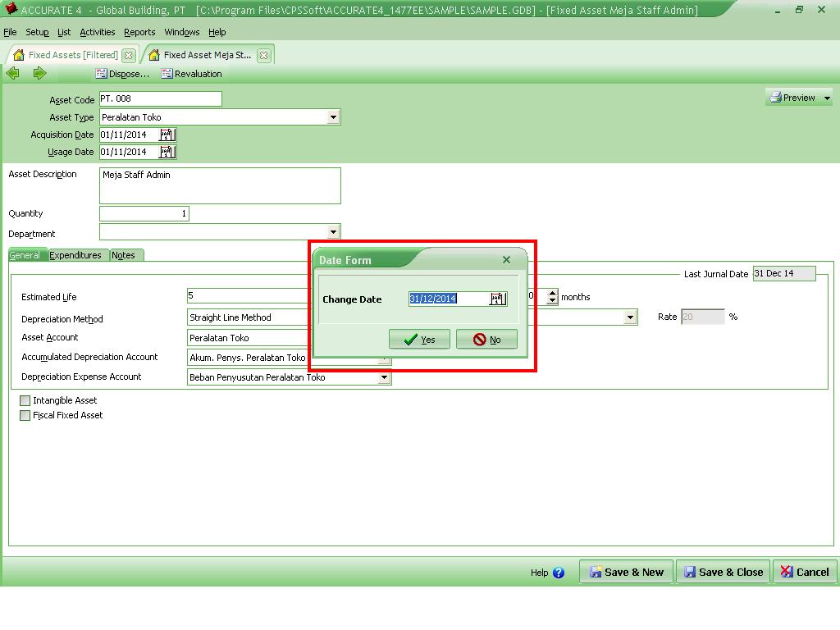Enable the Intangible Asset checkbox
The image size is (840, 630).
[x=25, y=400]
